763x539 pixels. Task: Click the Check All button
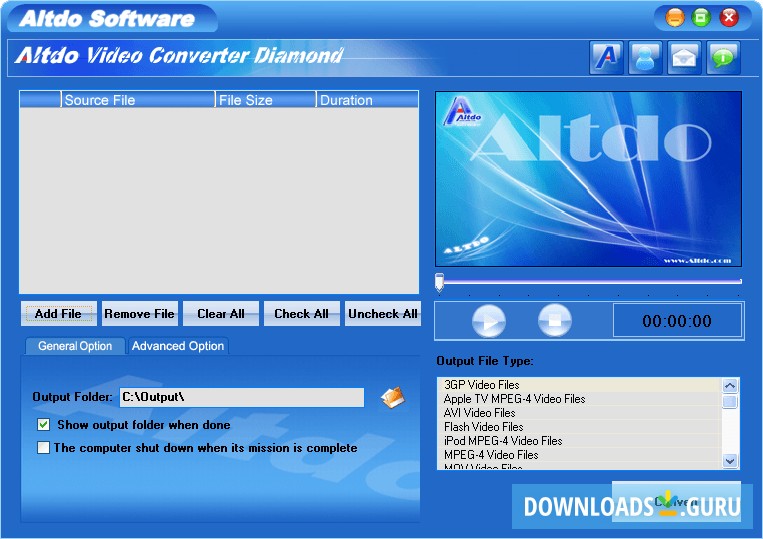pos(301,314)
